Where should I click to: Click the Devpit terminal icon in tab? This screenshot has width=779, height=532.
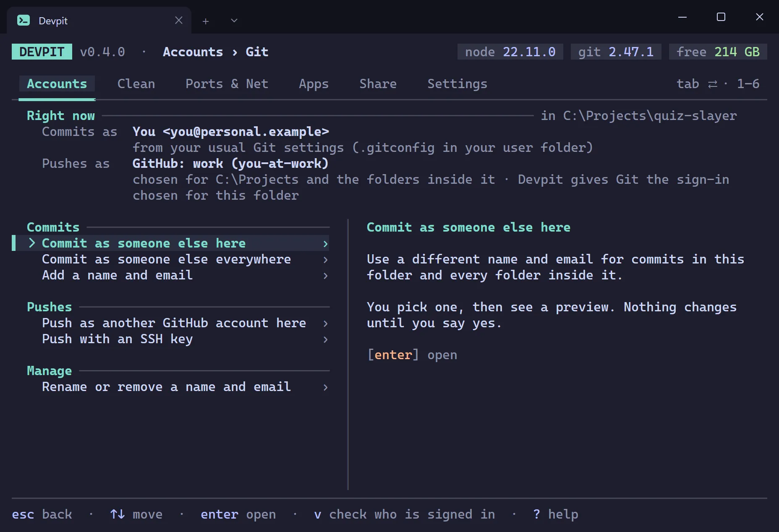(24, 20)
